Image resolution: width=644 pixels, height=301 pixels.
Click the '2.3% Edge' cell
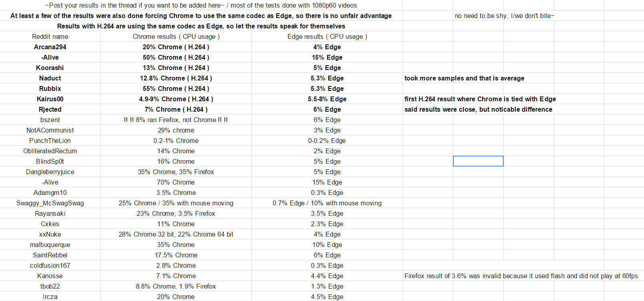[x=327, y=224]
